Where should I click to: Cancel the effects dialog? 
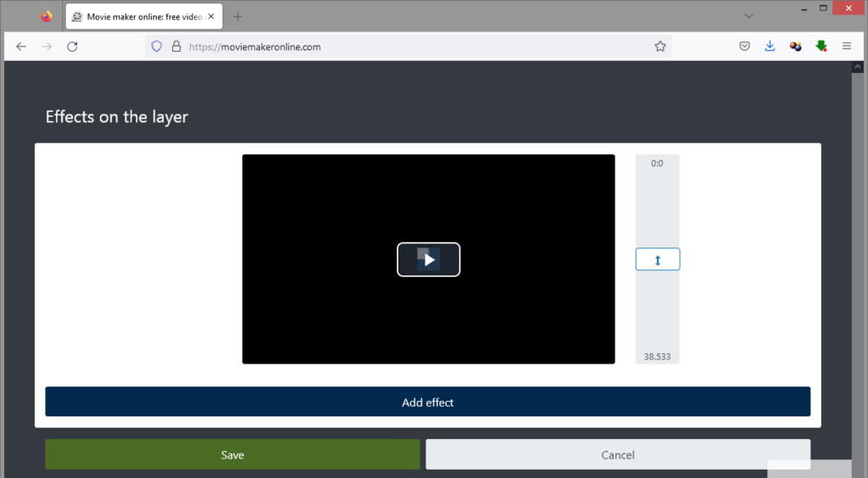click(617, 455)
